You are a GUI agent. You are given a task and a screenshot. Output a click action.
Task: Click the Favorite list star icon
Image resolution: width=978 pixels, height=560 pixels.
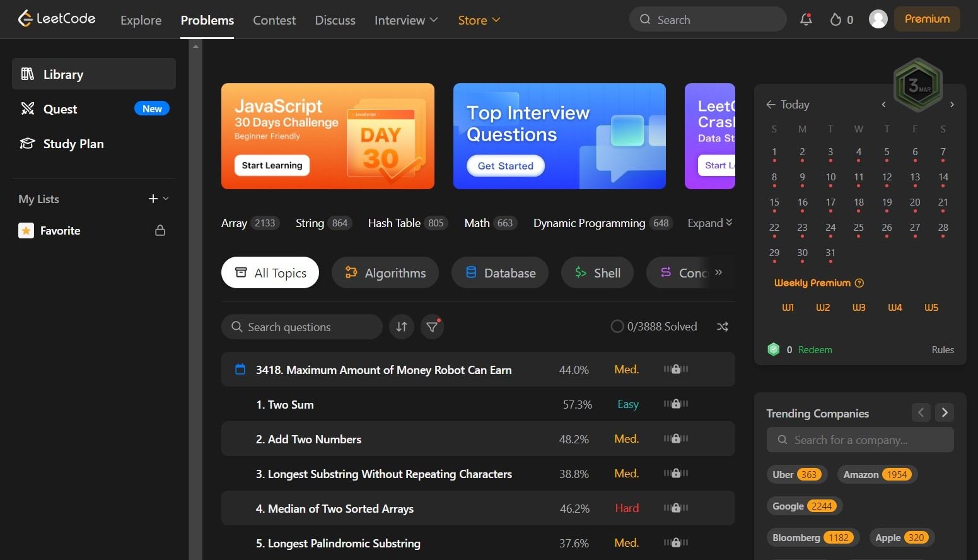[26, 230]
